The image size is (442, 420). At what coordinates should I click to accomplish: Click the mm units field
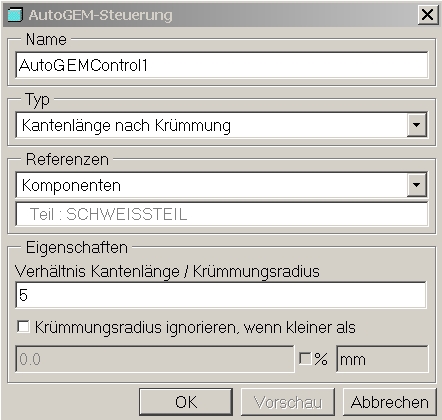pos(382,359)
